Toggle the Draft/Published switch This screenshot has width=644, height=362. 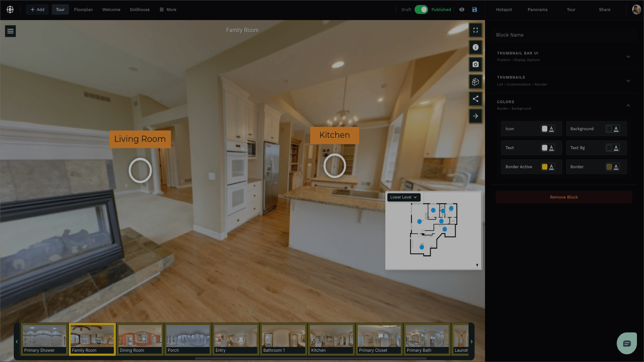click(421, 10)
